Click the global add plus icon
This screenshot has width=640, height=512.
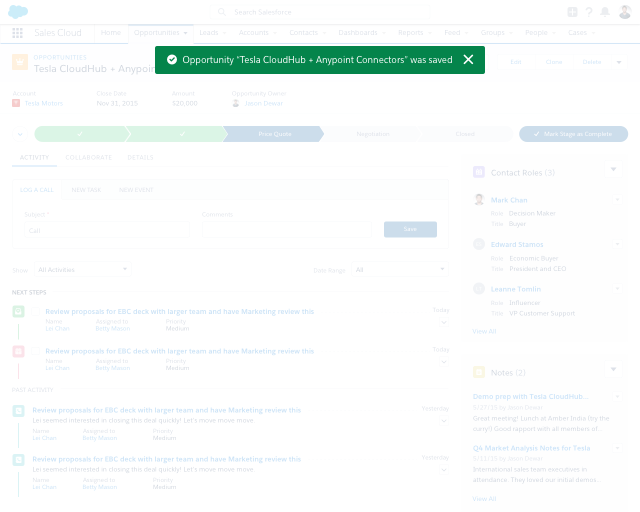(x=571, y=12)
